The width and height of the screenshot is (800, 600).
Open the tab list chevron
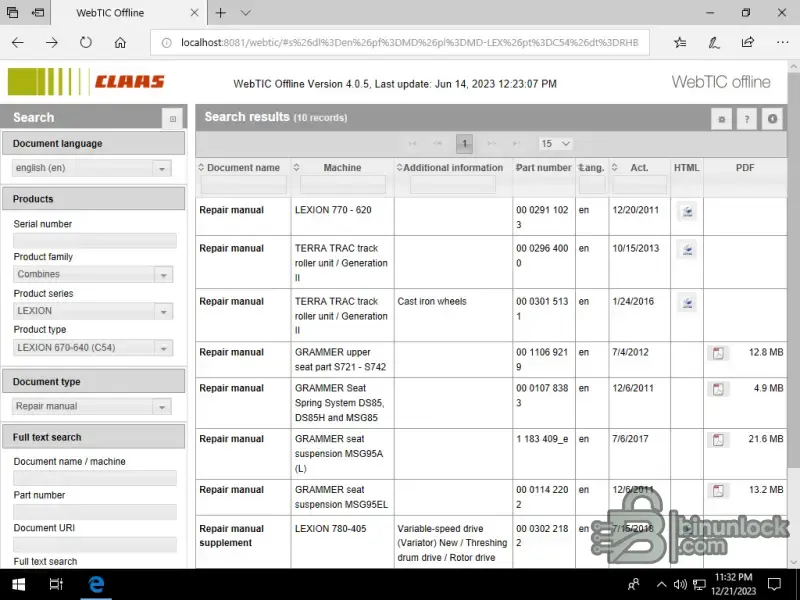[x=245, y=13]
